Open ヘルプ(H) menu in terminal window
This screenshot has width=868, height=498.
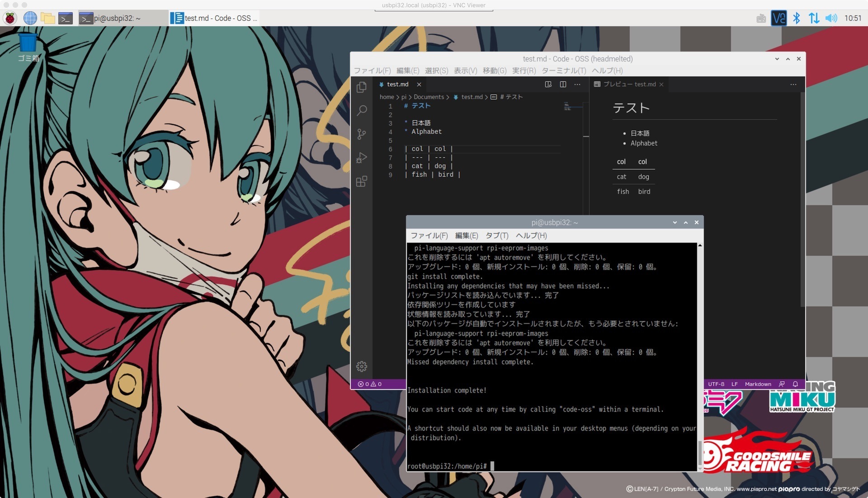531,235
